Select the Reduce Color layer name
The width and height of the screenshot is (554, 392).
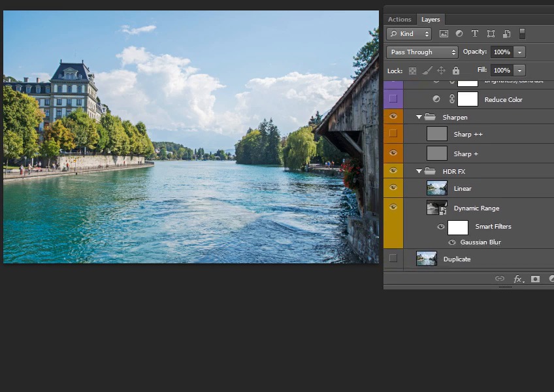click(504, 100)
